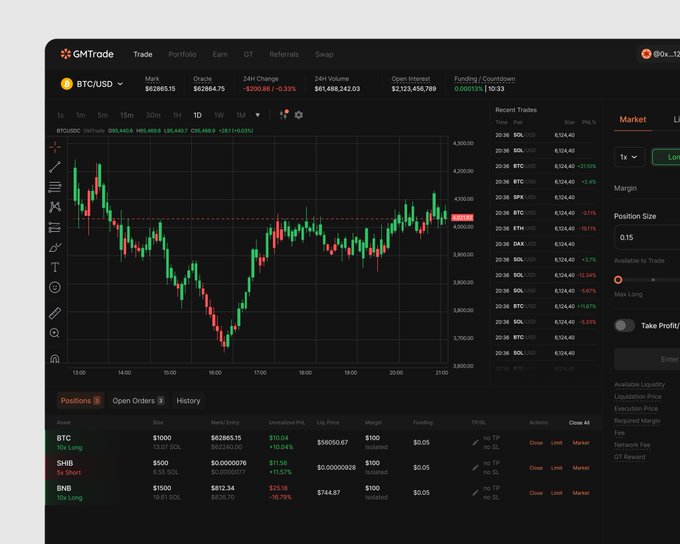
Task: Click the Position Size input showing 0.15
Action: point(647,237)
